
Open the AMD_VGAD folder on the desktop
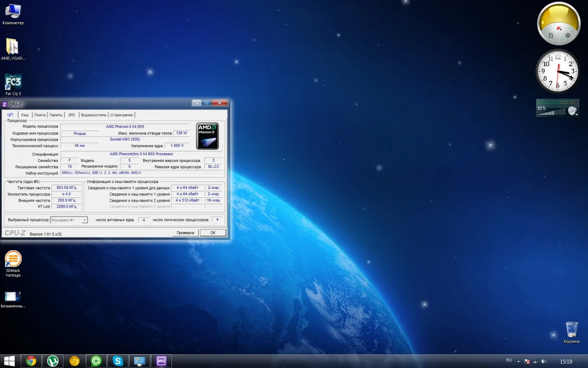point(13,47)
